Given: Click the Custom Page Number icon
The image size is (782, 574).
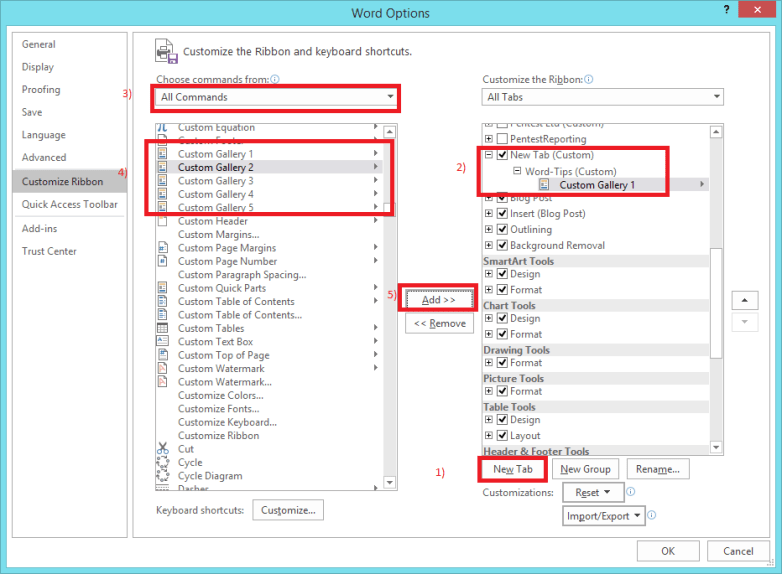Looking at the screenshot, I should pos(162,261).
